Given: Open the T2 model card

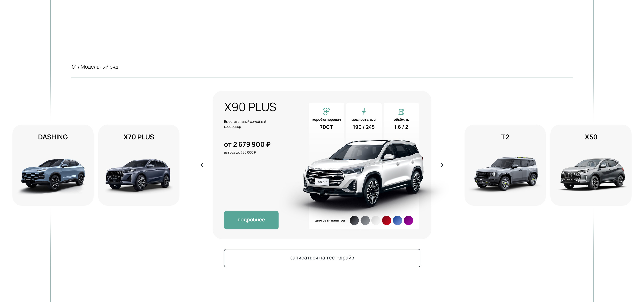Looking at the screenshot, I should click(x=505, y=165).
